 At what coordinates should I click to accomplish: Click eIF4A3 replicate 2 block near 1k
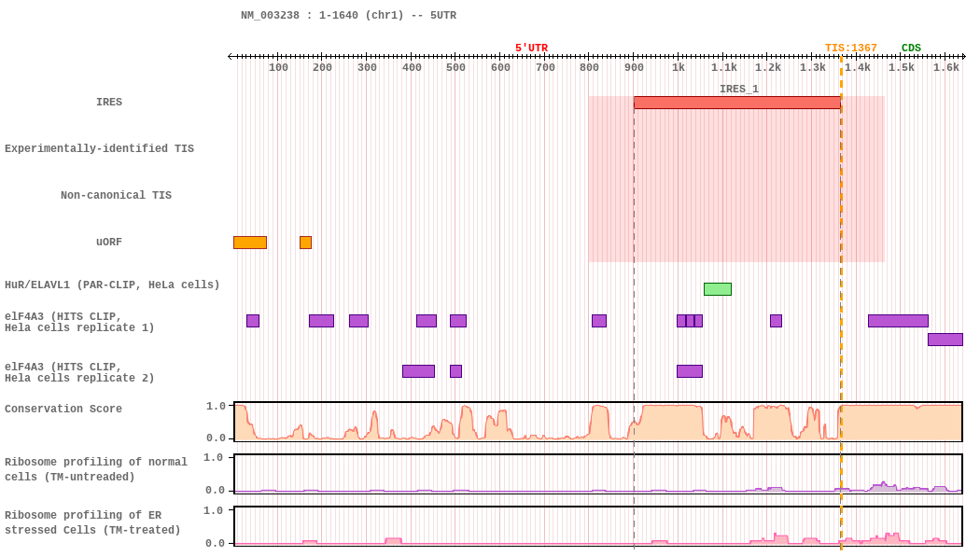pos(689,371)
